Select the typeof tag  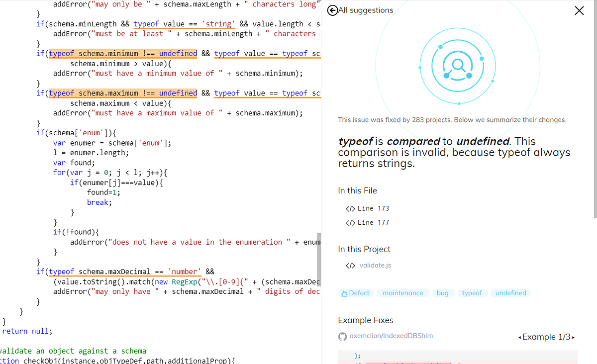(x=472, y=293)
